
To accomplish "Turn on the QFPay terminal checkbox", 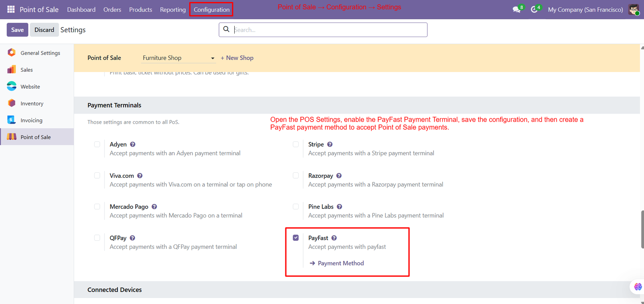I will click(97, 238).
